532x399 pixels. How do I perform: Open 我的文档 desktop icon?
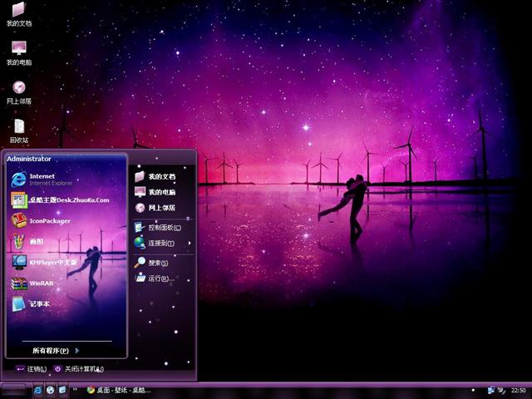(x=19, y=13)
